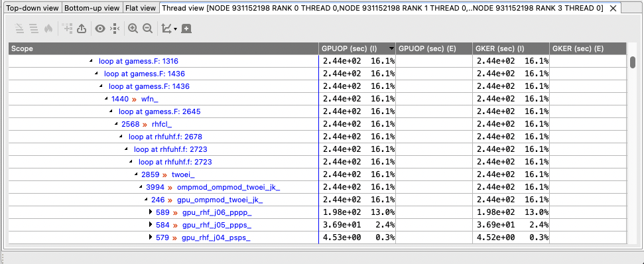This screenshot has height=264, width=644.
Task: Expand the gpu_rhf_j05_ppps_ node
Action: tap(151, 225)
